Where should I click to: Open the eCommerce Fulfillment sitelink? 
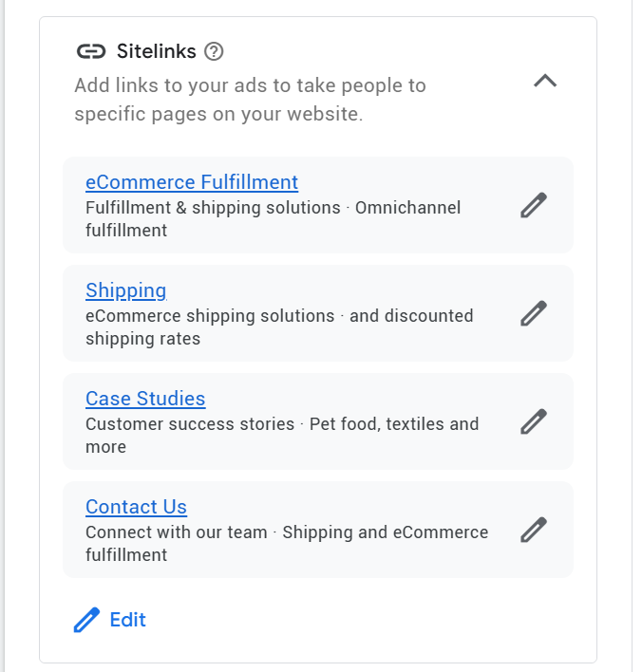point(192,182)
